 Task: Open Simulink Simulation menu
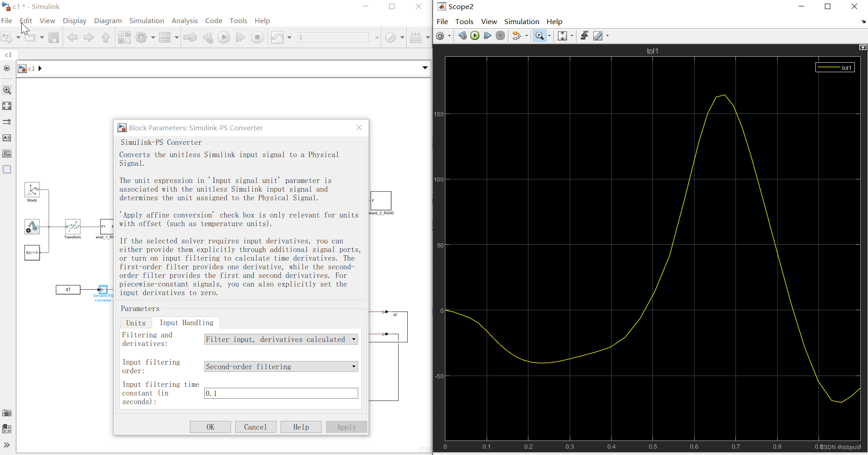click(147, 20)
